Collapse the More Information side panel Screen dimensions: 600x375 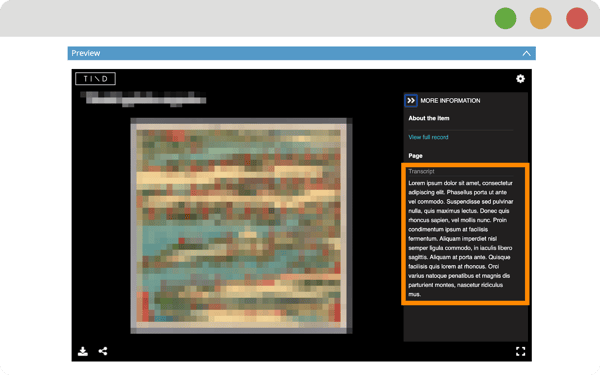pyautogui.click(x=411, y=101)
